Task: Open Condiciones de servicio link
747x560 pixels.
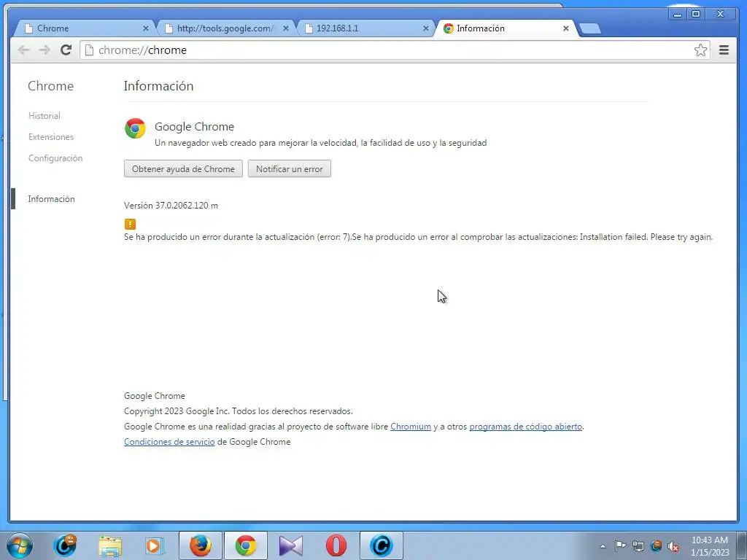Action: coord(169,442)
